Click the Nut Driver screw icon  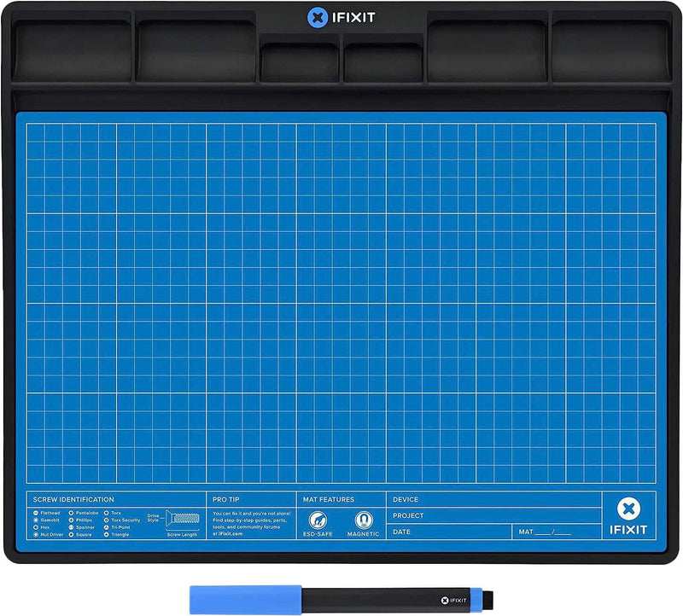(x=36, y=535)
